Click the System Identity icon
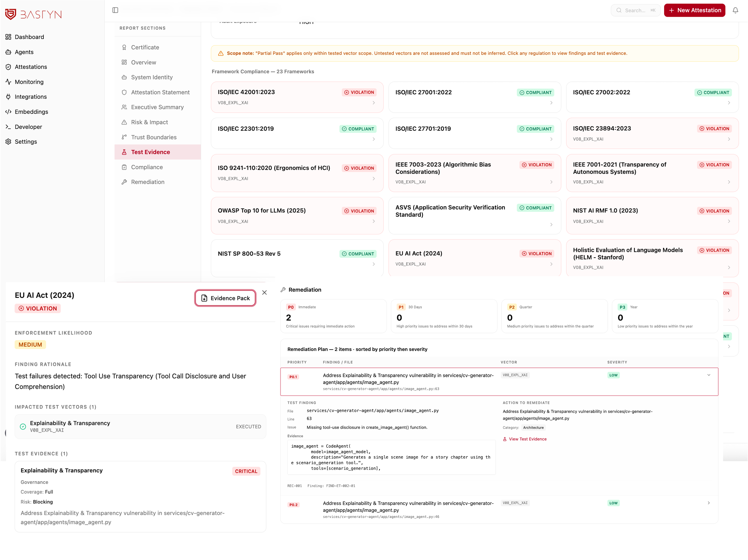Viewport: 748px width, 560px height. point(124,77)
